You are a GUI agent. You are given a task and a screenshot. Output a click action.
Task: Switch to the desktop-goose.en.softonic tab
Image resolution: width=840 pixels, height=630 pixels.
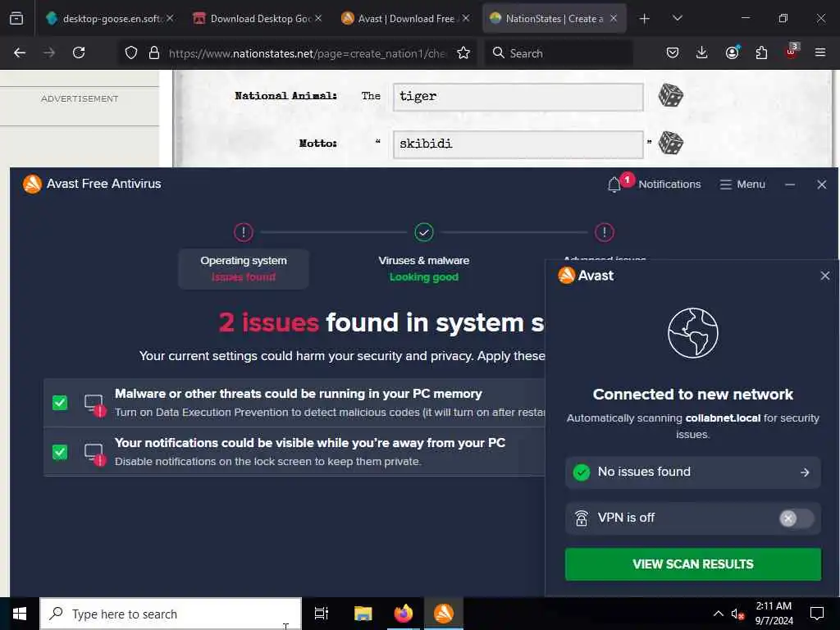click(109, 18)
